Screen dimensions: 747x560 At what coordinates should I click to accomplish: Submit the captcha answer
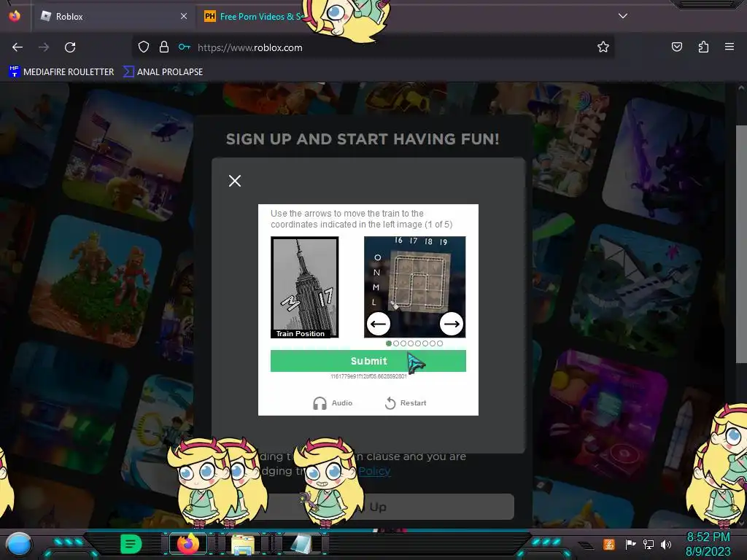[x=368, y=361]
